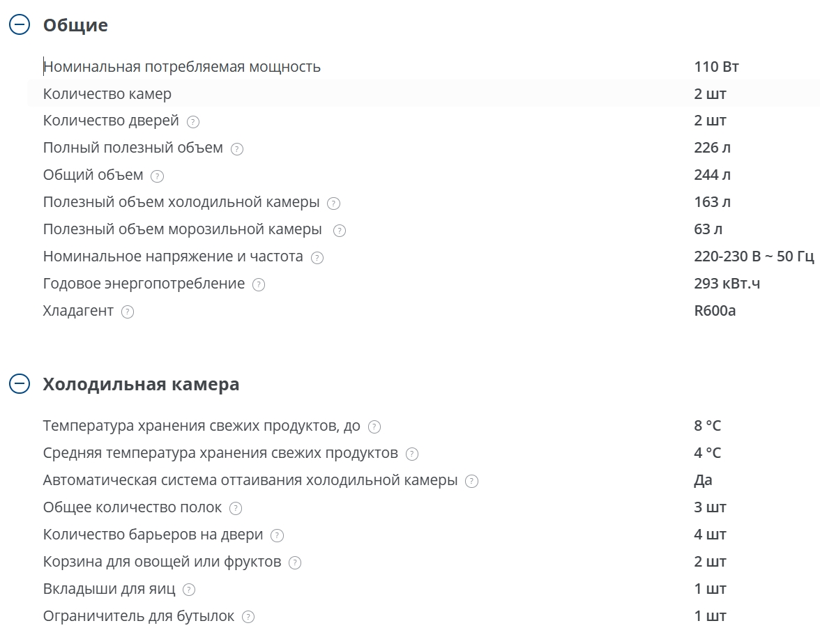Image resolution: width=820 pixels, height=644 pixels.
Task: Open help icon for Годовое энергопотребление
Action: [x=258, y=284]
